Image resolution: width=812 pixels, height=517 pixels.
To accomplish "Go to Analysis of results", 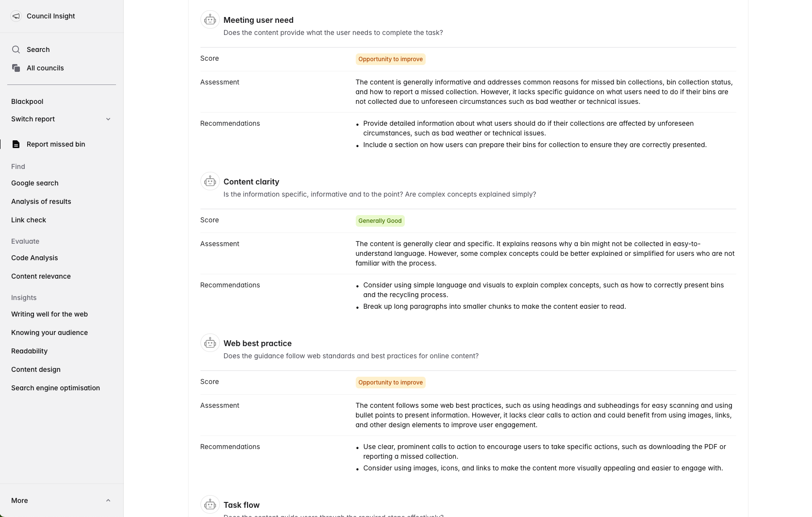I will coord(41,201).
